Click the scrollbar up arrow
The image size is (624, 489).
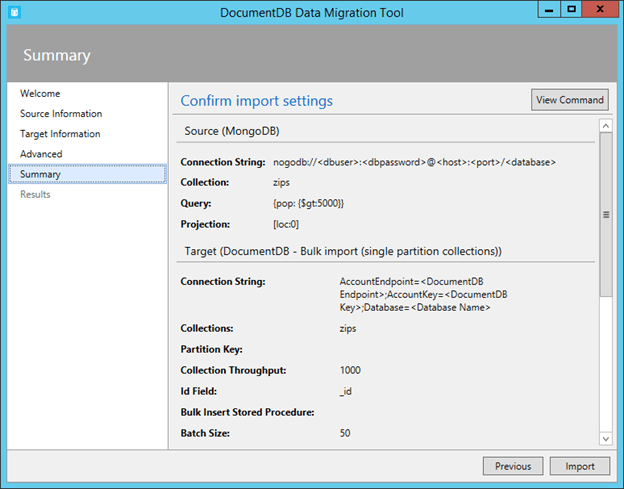(605, 126)
